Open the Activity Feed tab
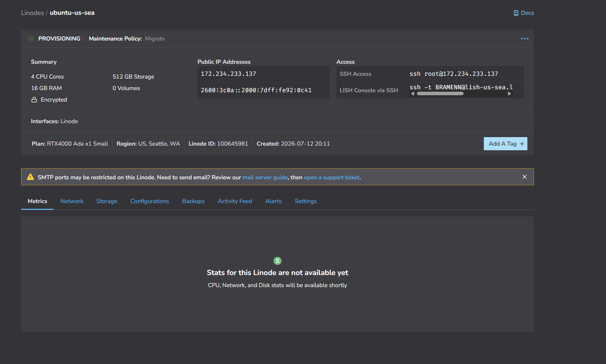The width and height of the screenshot is (606, 364). pyautogui.click(x=235, y=201)
